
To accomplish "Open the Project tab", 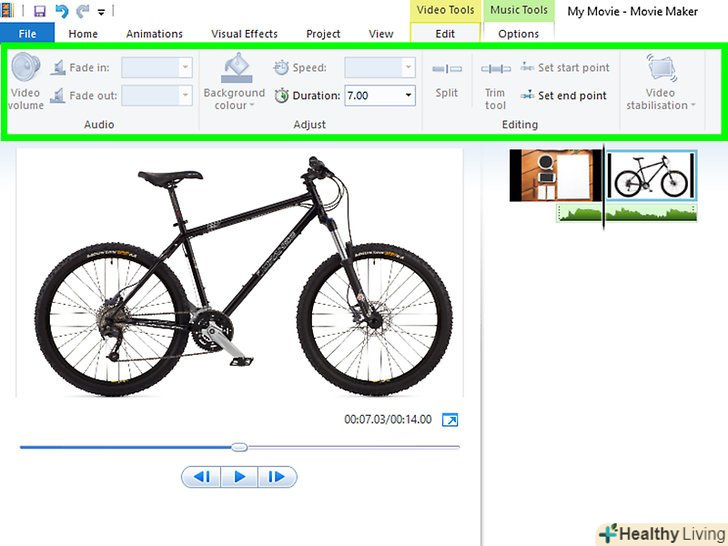I will (x=323, y=34).
